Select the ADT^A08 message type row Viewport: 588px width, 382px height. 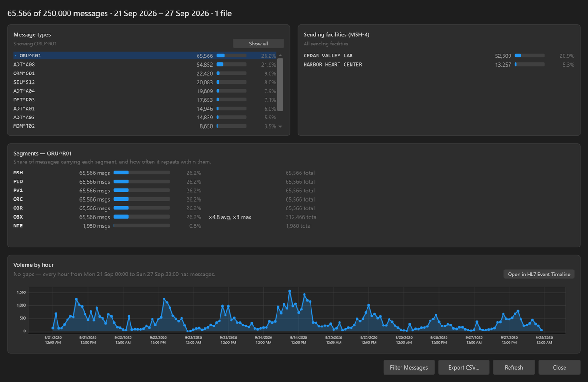pos(145,65)
